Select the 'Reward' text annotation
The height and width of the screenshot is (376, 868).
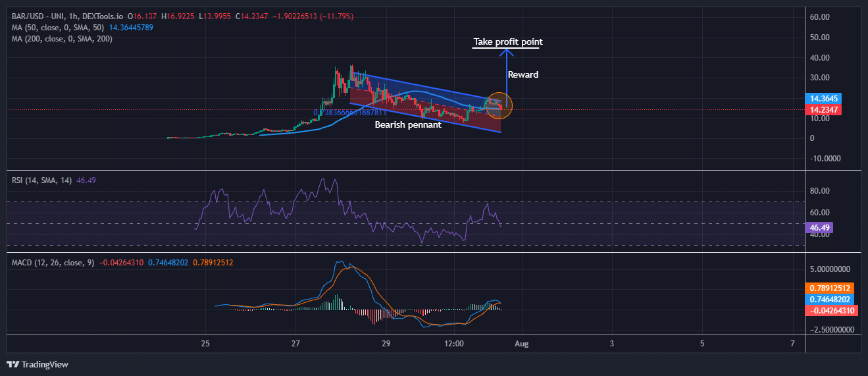[x=523, y=75]
